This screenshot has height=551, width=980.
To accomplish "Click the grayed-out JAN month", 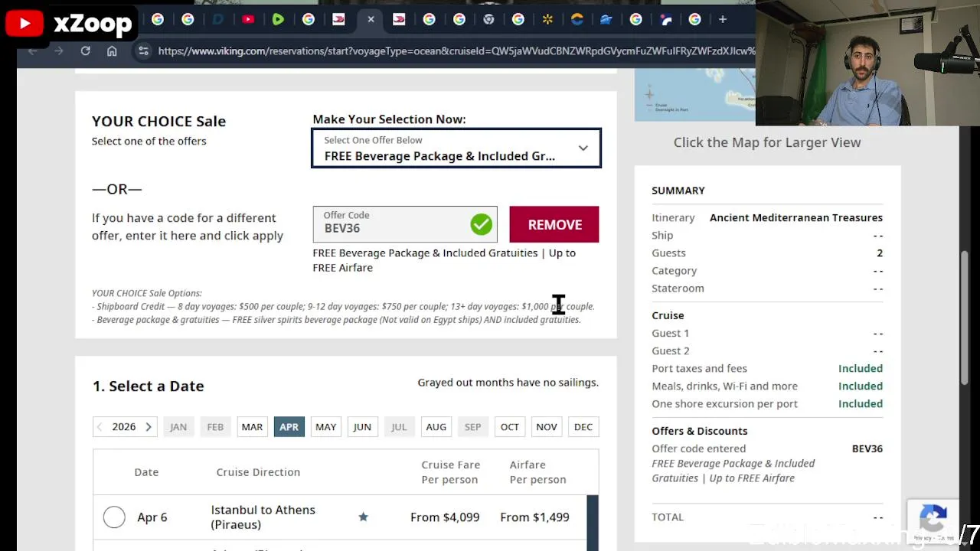I will coord(178,427).
